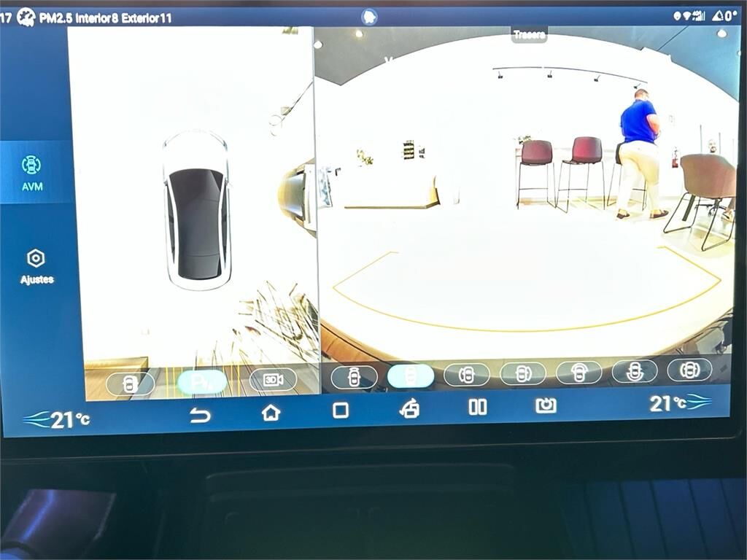
Task: Select the last camera view on the right
Action: 689,370
